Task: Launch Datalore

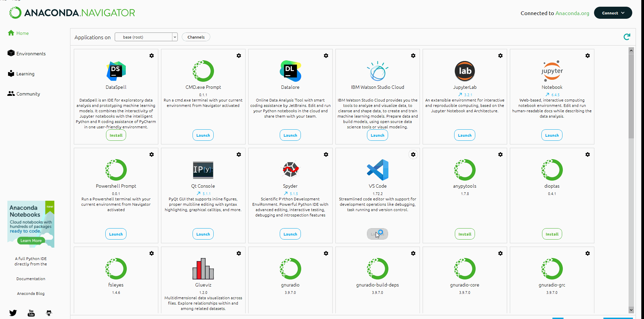Action: (290, 135)
